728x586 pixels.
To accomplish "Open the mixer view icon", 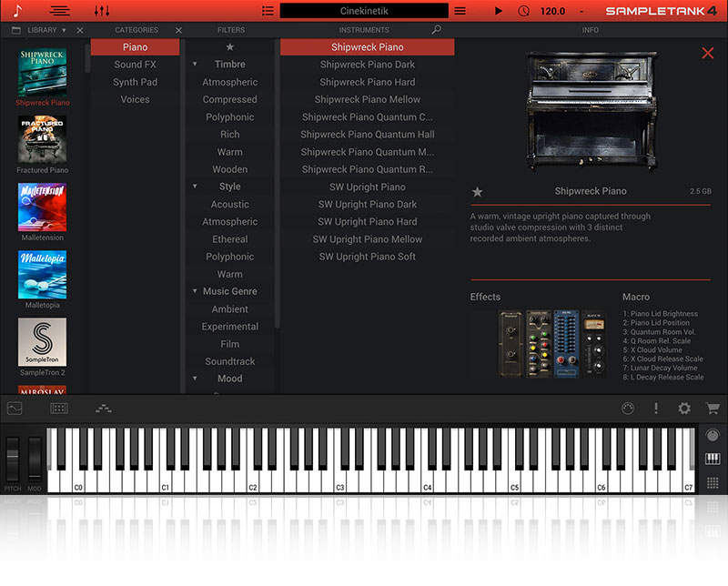I will coord(102,11).
